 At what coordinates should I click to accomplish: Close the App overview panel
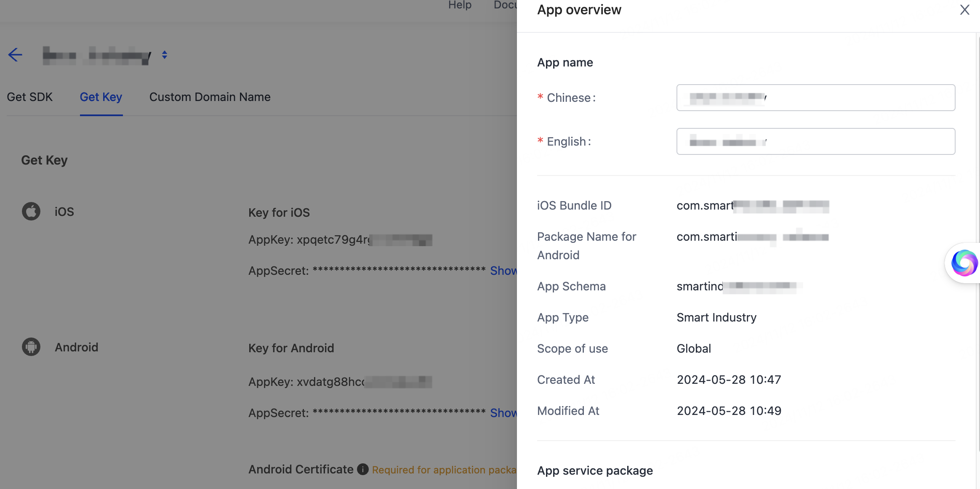(964, 10)
